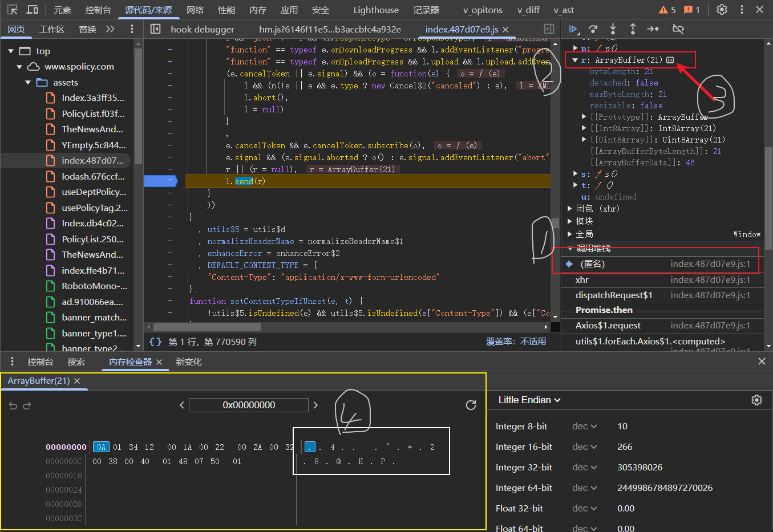The image size is (773, 532).
Task: Open memory inspector value settings gear
Action: 756,400
